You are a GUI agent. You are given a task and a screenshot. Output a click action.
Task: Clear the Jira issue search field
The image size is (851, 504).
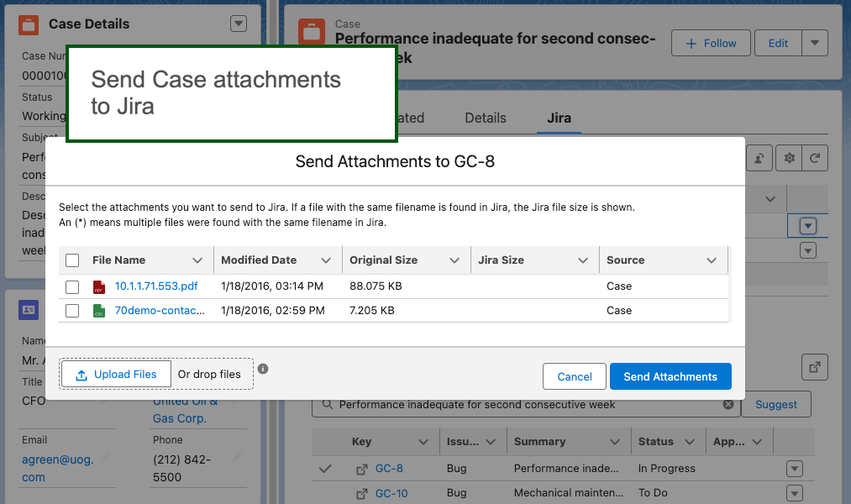tap(728, 404)
